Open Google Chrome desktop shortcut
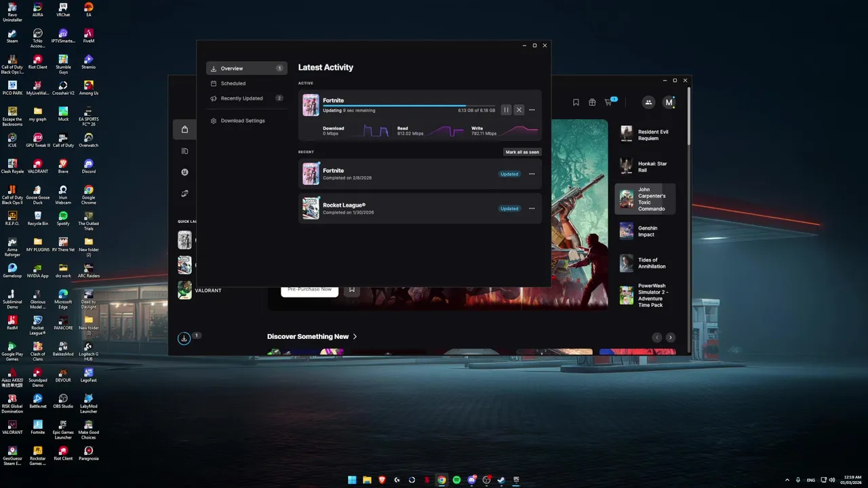The image size is (868, 488). (88, 195)
